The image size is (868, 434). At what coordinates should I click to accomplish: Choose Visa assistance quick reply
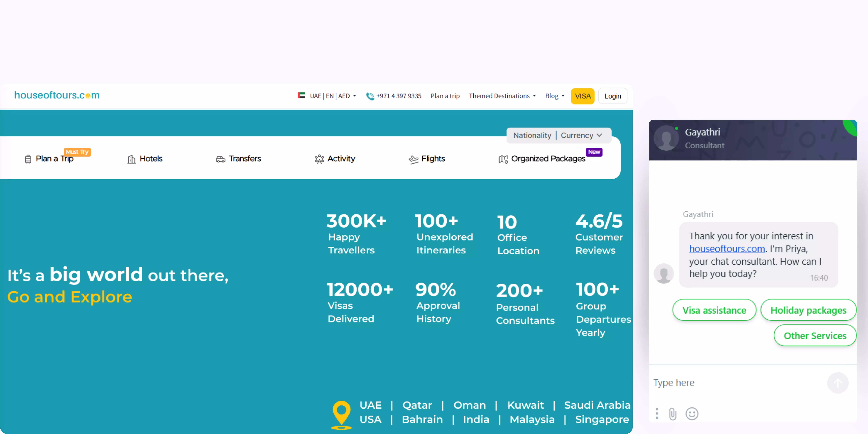(714, 310)
